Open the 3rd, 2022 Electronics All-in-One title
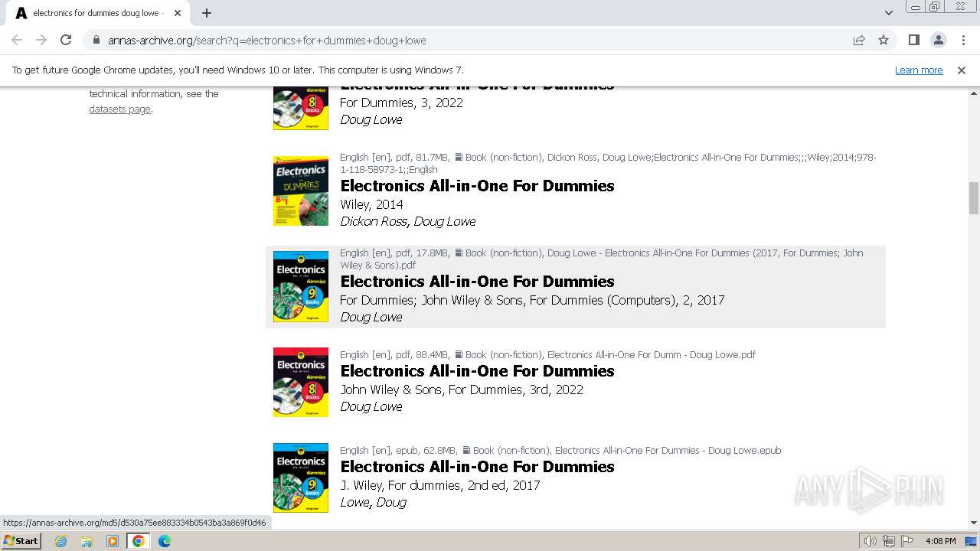 tap(477, 371)
